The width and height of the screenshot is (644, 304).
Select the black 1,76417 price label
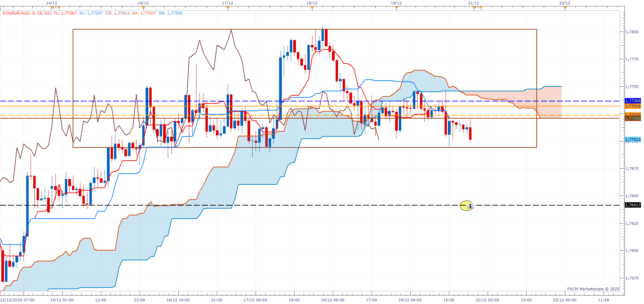tap(633, 205)
